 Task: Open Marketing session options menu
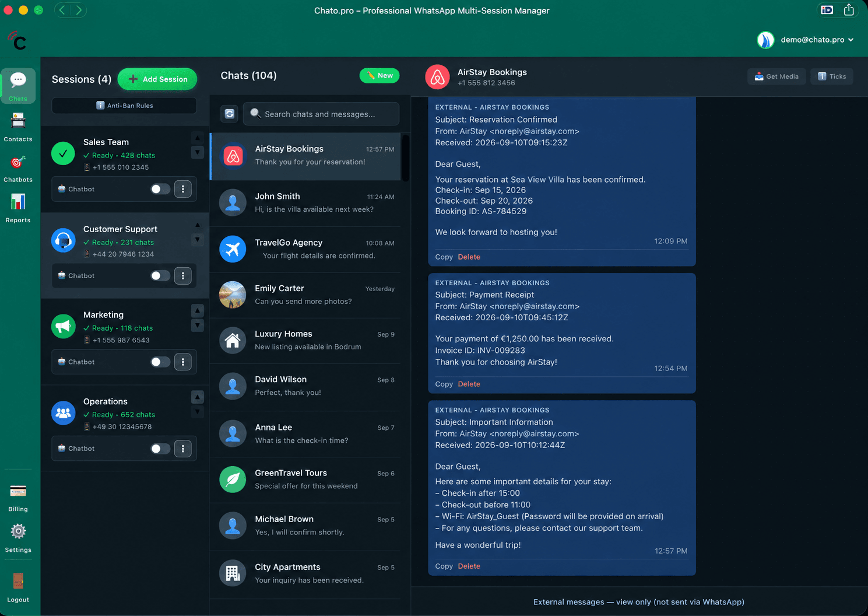(183, 362)
